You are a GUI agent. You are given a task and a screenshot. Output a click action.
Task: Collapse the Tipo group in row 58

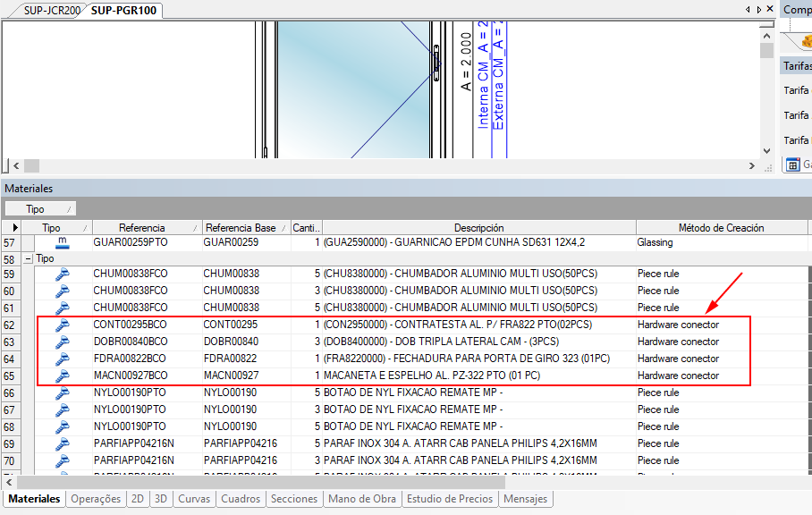pos(29,258)
